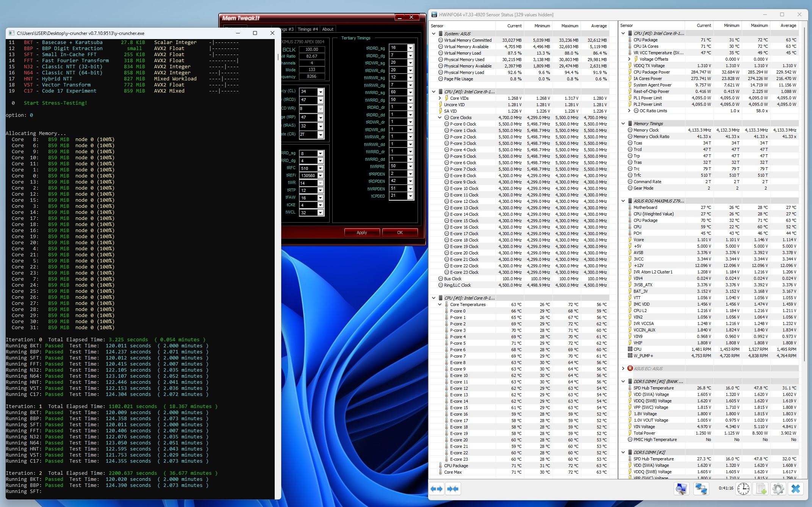Click circle icon beside Gear Mode

coord(630,188)
